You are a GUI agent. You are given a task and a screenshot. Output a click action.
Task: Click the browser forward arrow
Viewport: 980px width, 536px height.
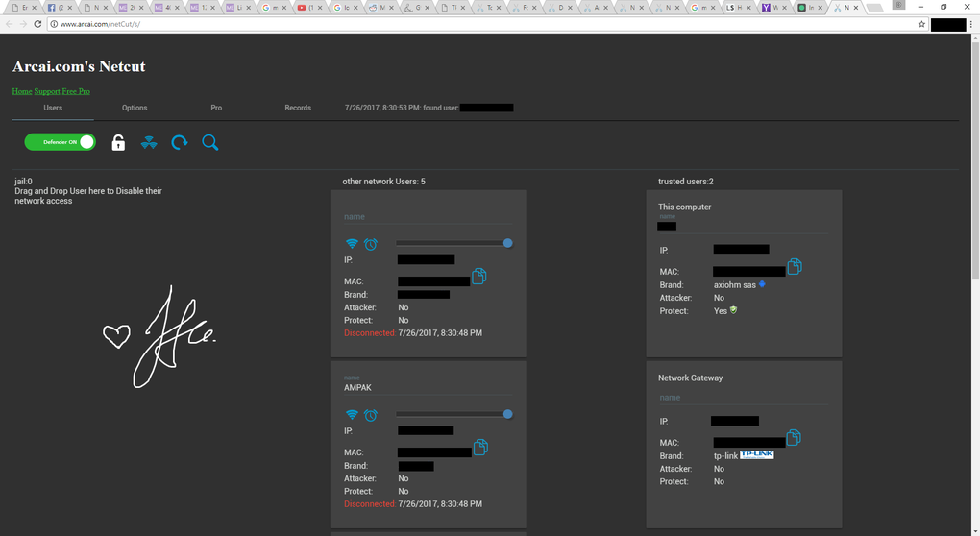[x=23, y=24]
